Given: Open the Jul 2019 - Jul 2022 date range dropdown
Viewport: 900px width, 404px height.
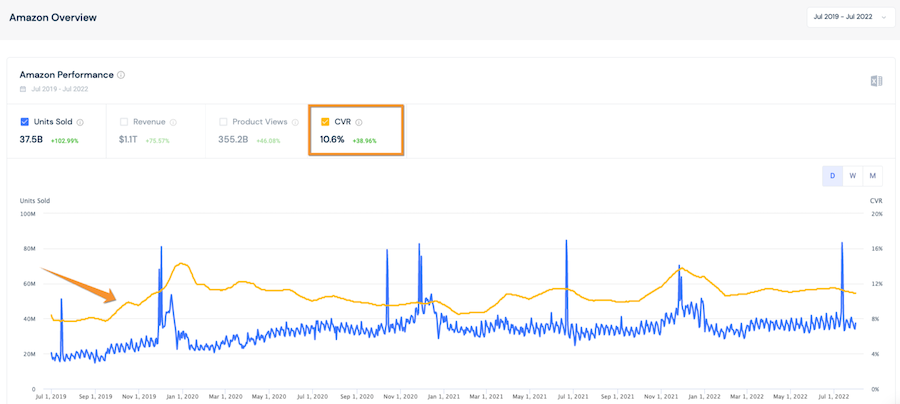Looking at the screenshot, I should click(x=849, y=17).
